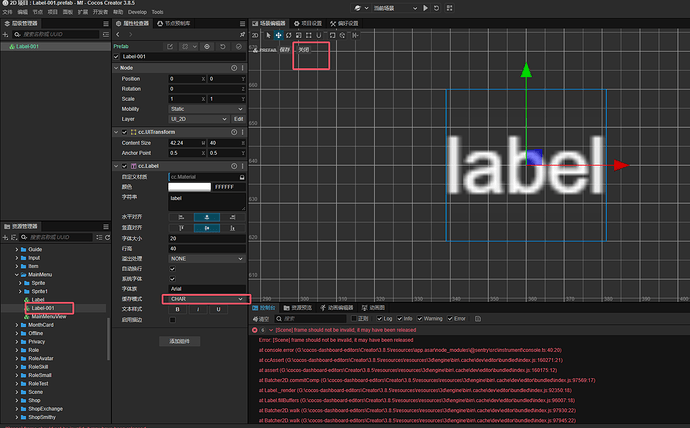Click Inspector back navigation arrow
690x428 pixels.
[x=118, y=34]
